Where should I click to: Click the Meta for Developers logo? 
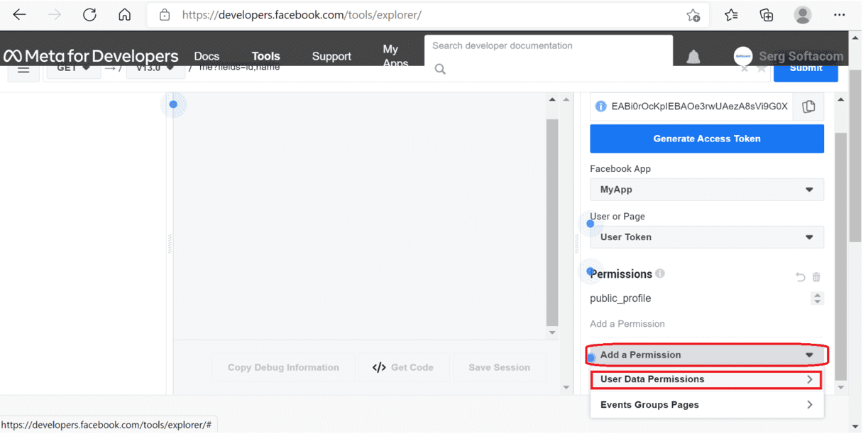[x=91, y=56]
